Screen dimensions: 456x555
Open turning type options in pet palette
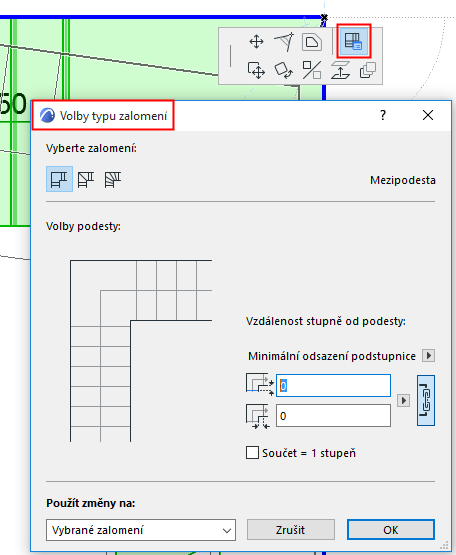click(x=353, y=41)
